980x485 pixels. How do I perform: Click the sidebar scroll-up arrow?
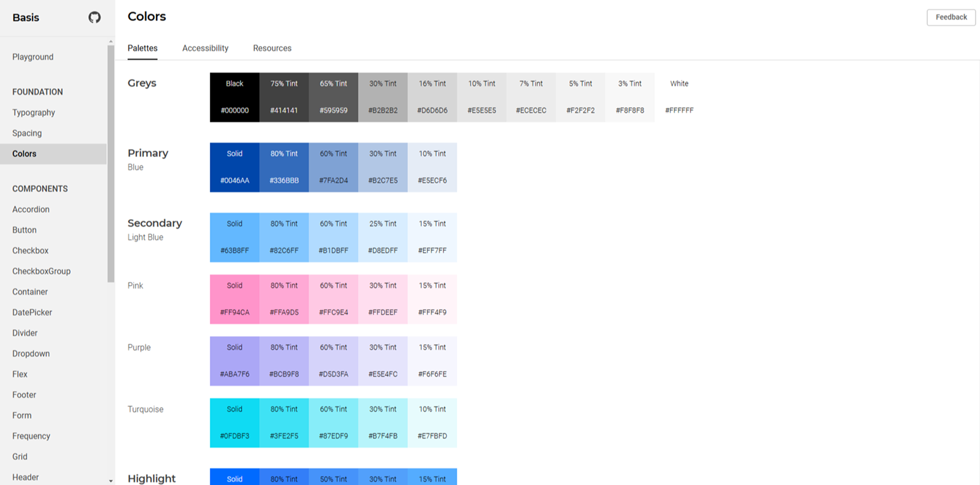(x=111, y=41)
